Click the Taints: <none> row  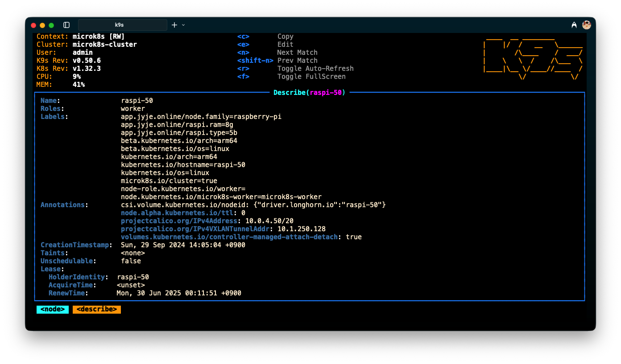[93, 253]
